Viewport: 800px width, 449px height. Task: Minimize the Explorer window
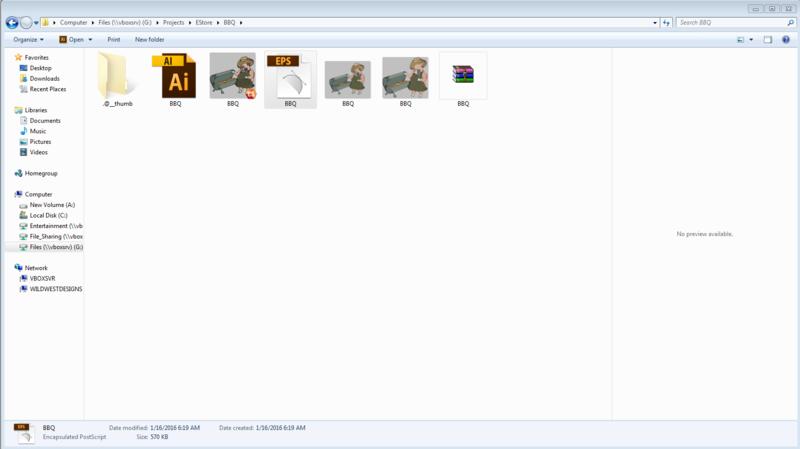pyautogui.click(x=756, y=9)
